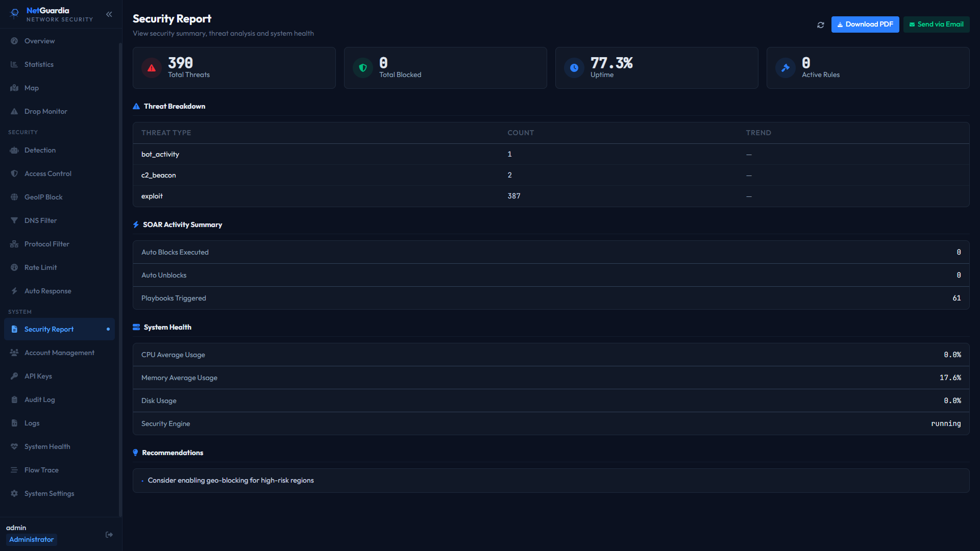Open Flow Trace lines icon
Screen dimensions: 980x551
coord(14,470)
